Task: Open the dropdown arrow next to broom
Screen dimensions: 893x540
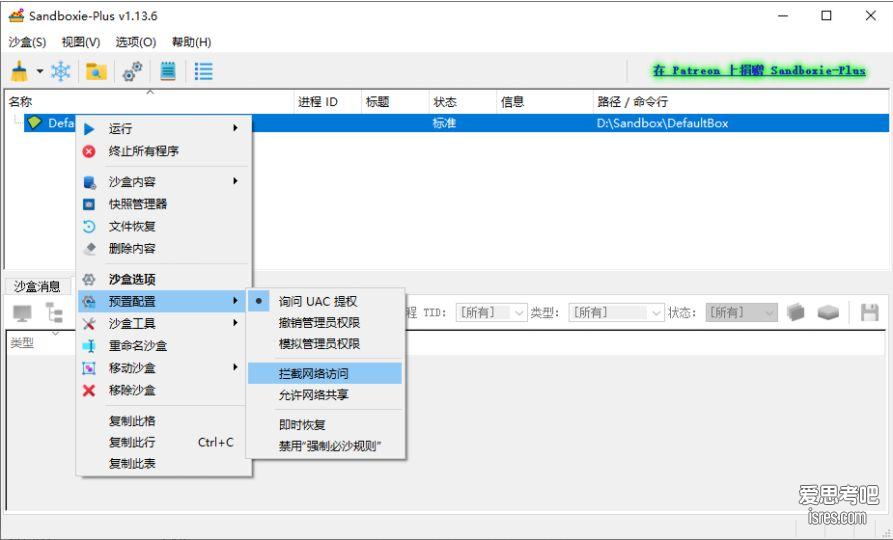Action: click(x=40, y=71)
